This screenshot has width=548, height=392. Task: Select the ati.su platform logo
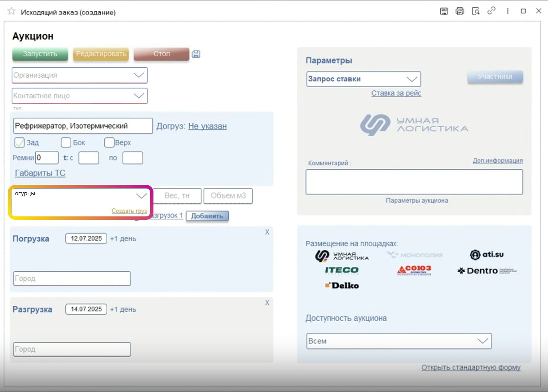487,255
